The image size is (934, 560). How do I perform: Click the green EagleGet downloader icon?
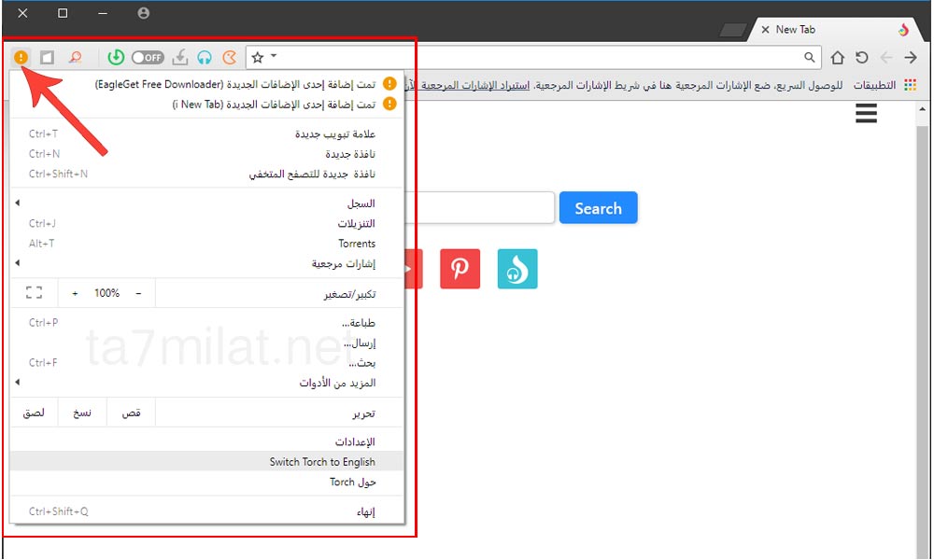(x=116, y=57)
